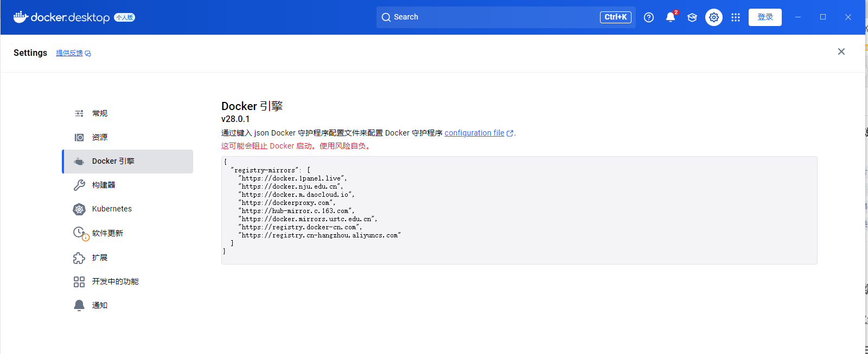Click the docker.nju.edu.cn mirror line
Viewport: 868px width, 354px height.
[291, 186]
